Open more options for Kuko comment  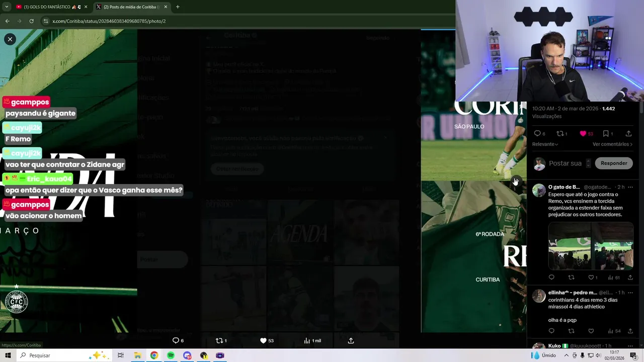pos(630,346)
